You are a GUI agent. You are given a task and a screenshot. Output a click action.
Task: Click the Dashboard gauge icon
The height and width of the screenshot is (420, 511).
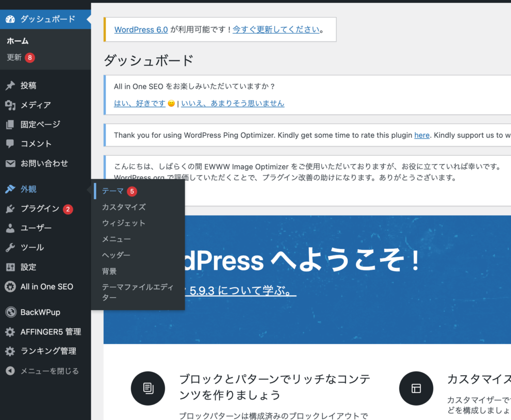(x=10, y=19)
